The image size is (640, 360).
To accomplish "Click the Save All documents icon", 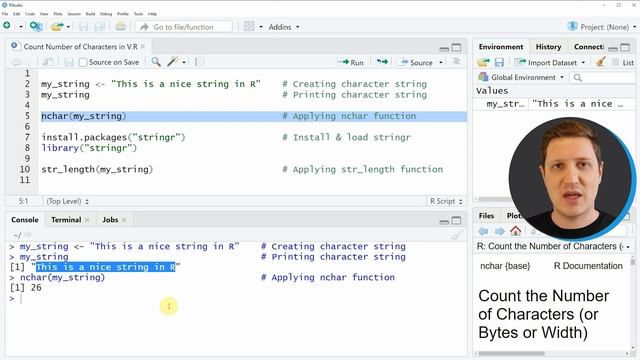I will click(x=99, y=27).
